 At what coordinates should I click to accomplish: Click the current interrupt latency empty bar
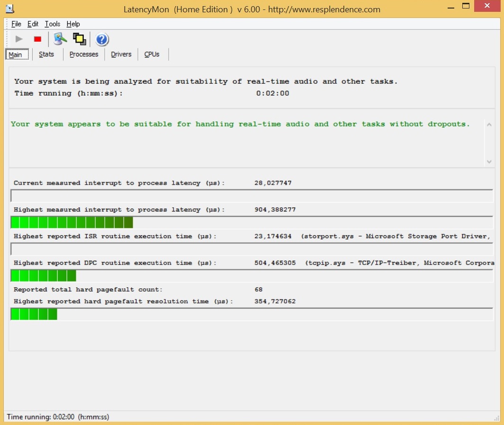tap(252, 195)
